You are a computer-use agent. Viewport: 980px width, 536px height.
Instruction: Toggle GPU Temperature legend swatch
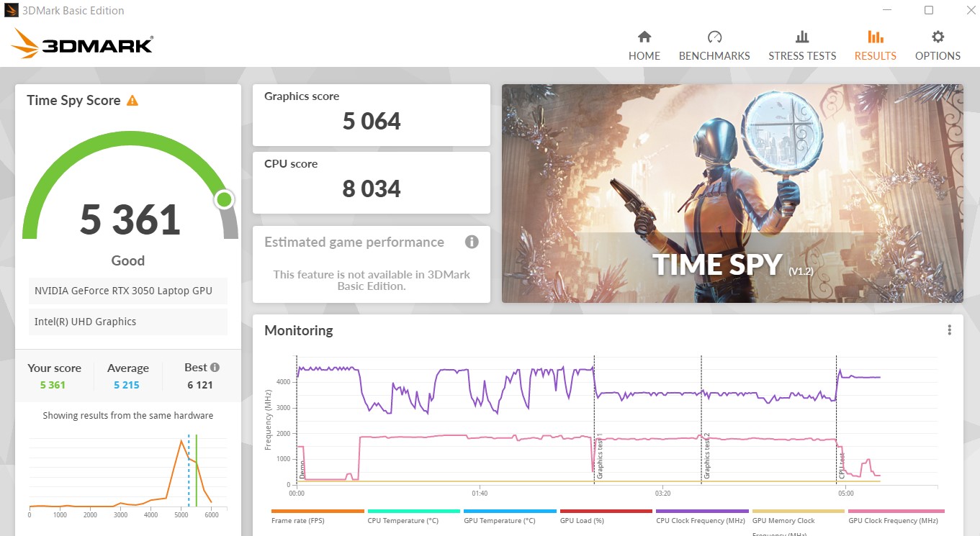click(x=510, y=511)
